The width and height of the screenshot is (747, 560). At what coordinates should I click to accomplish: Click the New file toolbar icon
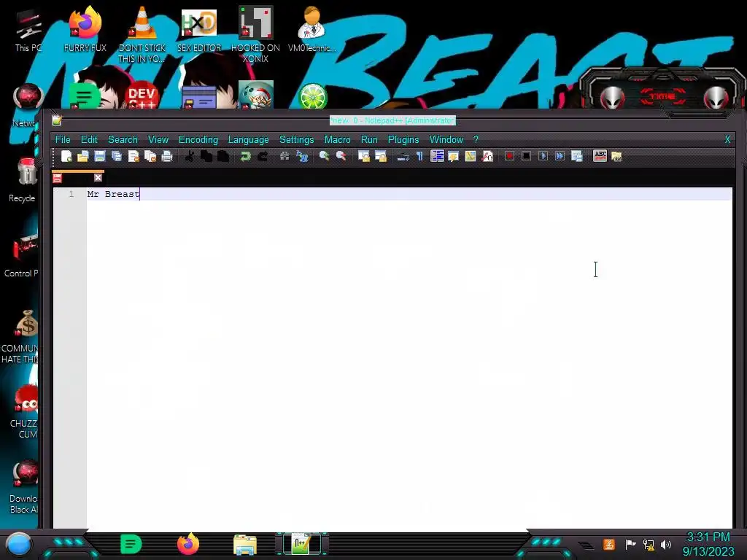pyautogui.click(x=66, y=156)
